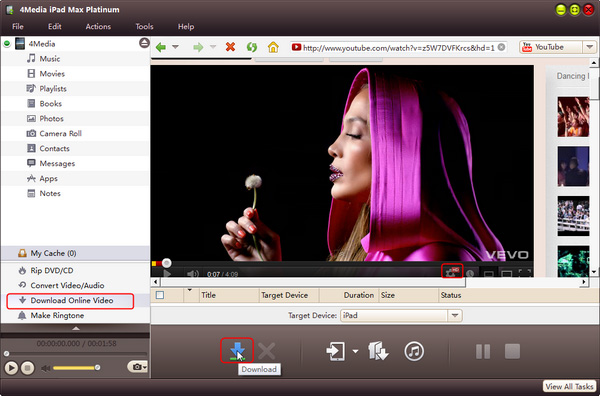The height and width of the screenshot is (396, 600).
Task: Stop all download tasks
Action: pyautogui.click(x=512, y=351)
